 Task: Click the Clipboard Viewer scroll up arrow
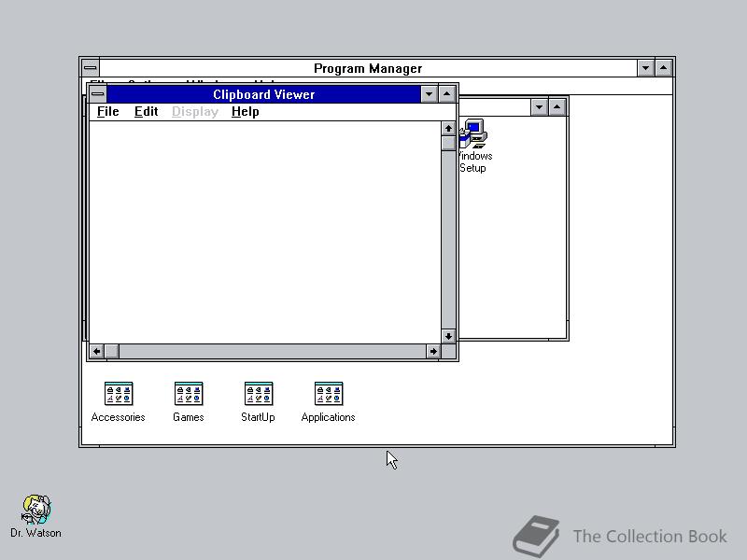coord(448,129)
